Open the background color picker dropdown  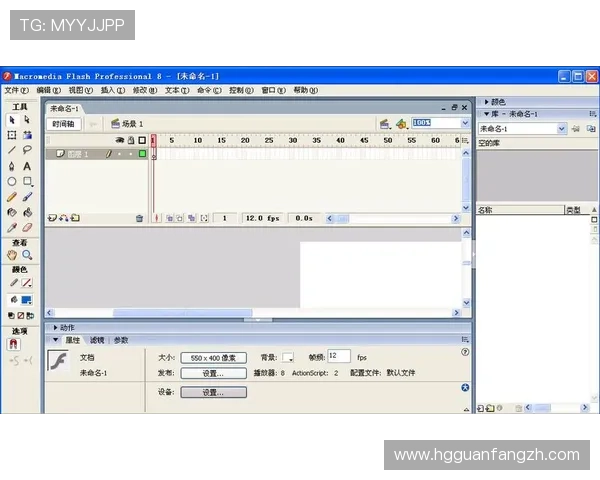[288, 358]
